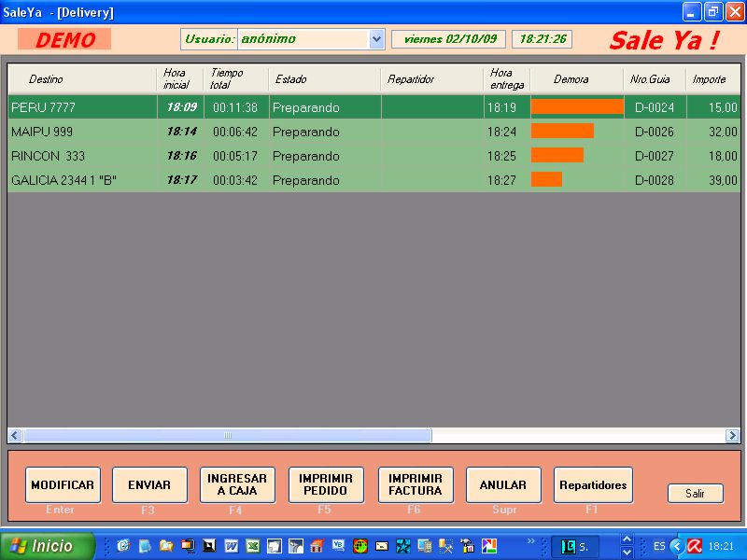Open the folders icon in quick launch
The height and width of the screenshot is (560, 747).
[x=166, y=545]
